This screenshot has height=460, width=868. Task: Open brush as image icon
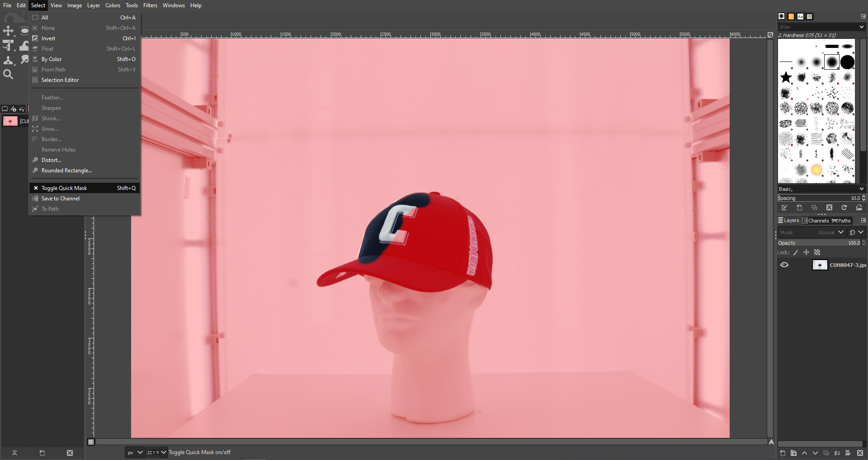coord(859,208)
